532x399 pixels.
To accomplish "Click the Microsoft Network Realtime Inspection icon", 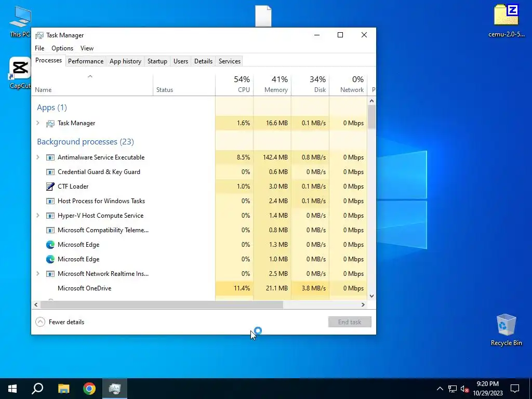I will pos(50,274).
